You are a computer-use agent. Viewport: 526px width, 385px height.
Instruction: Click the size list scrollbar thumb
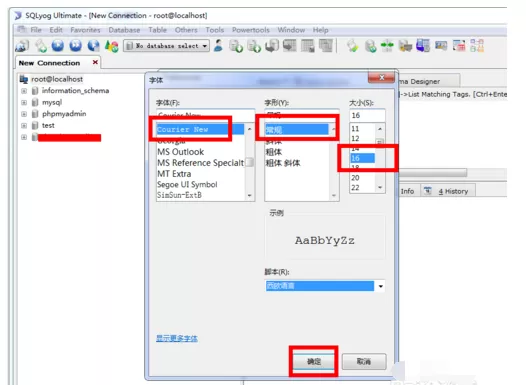point(380,142)
